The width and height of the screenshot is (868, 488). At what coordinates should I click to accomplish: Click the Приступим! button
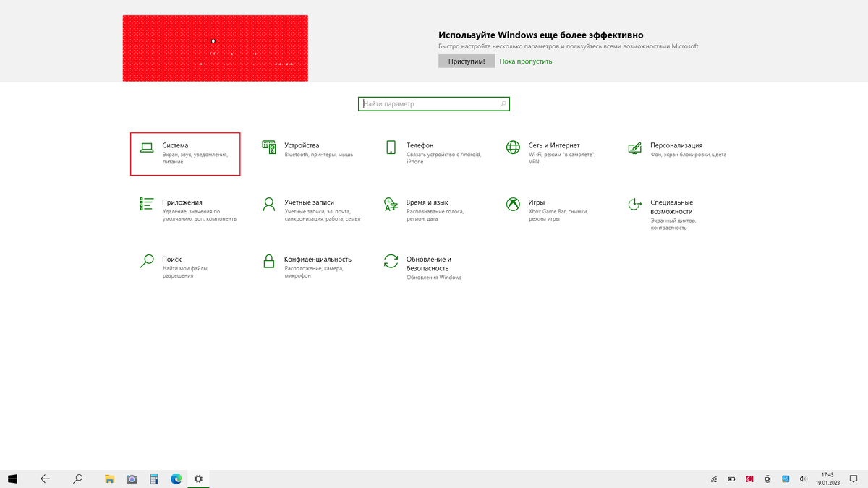(x=467, y=61)
